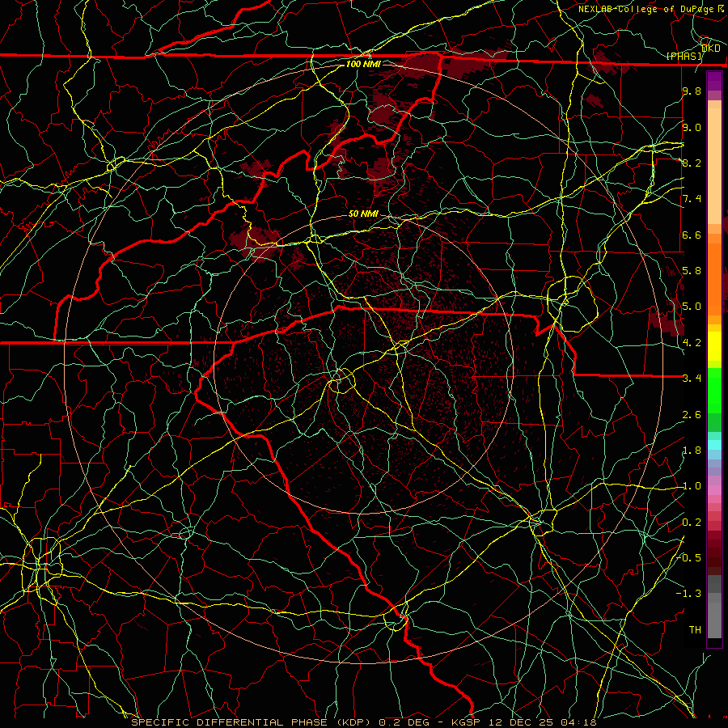This screenshot has height=728, width=728.
Task: Click the 9.8 value on the color scale
Action: click(x=692, y=91)
